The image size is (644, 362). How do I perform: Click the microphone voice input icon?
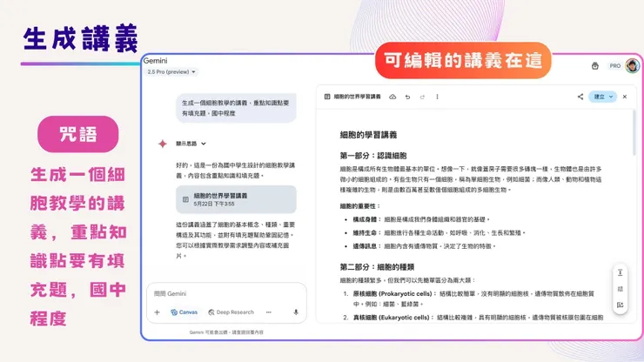coord(296,312)
